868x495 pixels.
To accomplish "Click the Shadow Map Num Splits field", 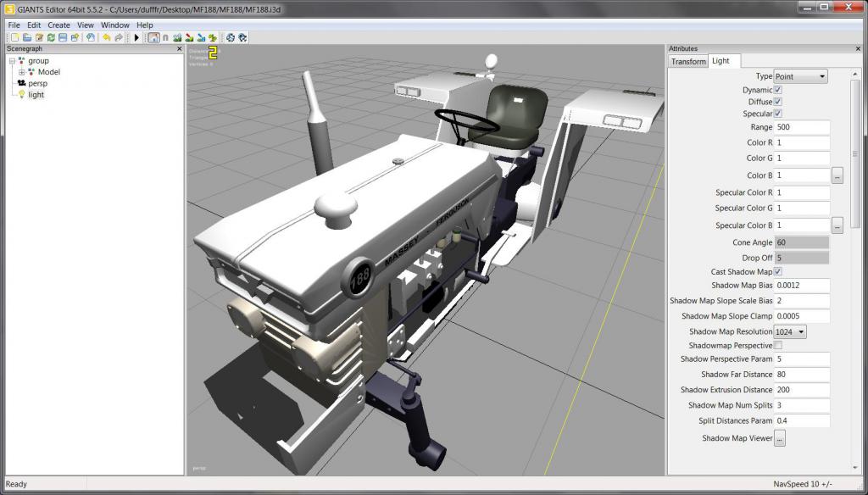I will tap(802, 405).
